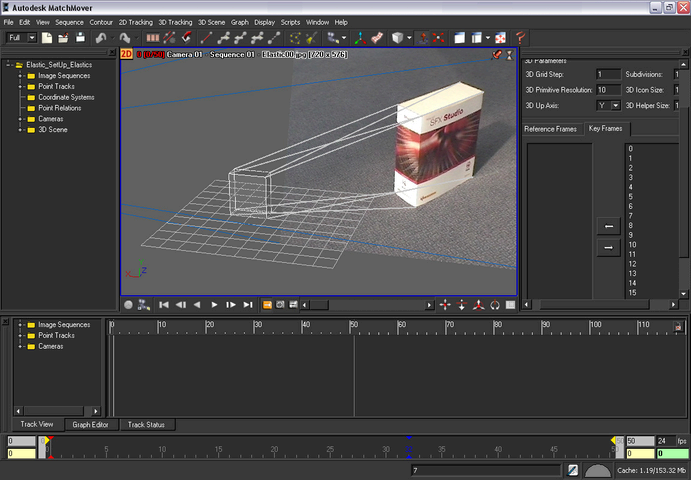Click the red help question mark icon
The width and height of the screenshot is (691, 480).
520,38
